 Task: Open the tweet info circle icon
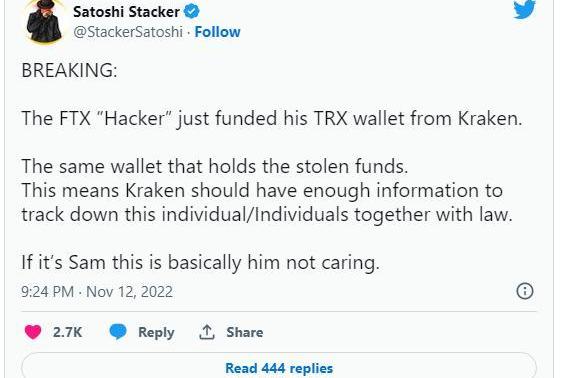(x=525, y=291)
